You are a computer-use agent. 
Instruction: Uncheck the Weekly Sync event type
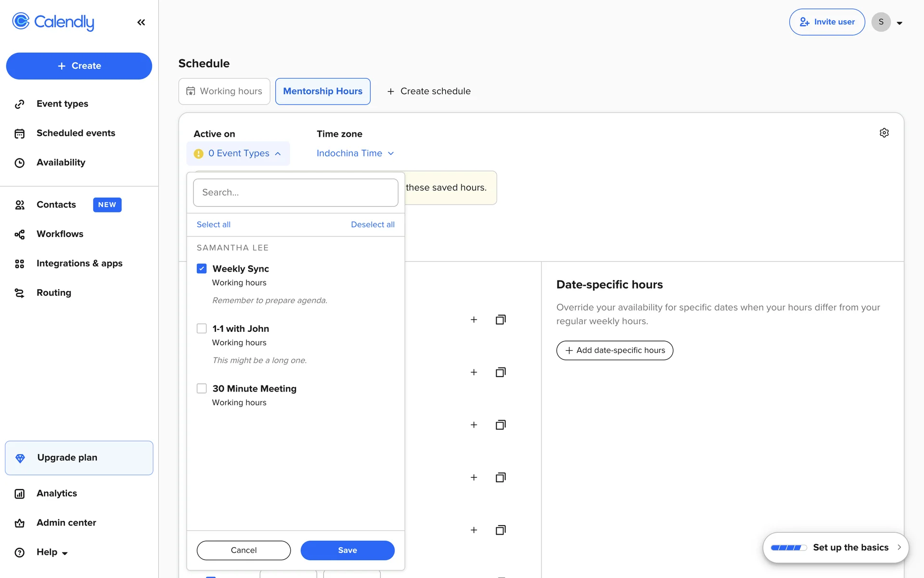[202, 269]
